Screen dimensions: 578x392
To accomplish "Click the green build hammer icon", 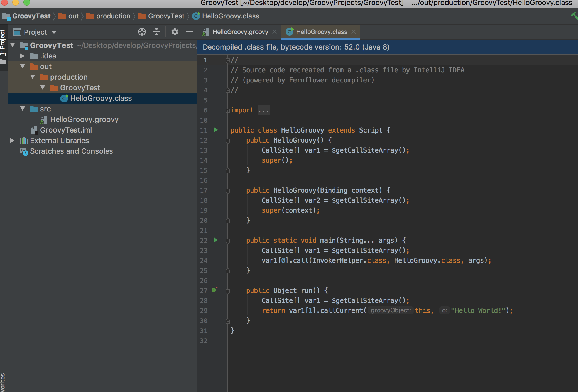I will click(574, 16).
